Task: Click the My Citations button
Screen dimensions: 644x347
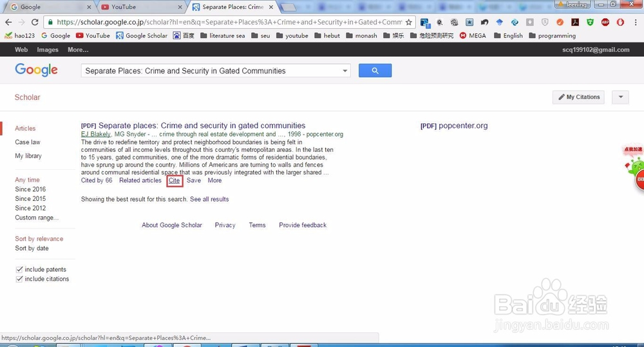Action: coord(578,97)
